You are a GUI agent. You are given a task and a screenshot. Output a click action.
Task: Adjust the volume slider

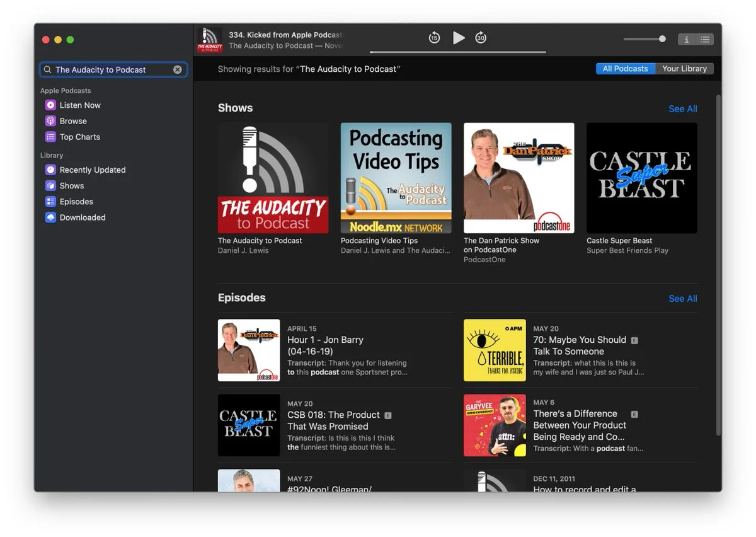point(644,39)
